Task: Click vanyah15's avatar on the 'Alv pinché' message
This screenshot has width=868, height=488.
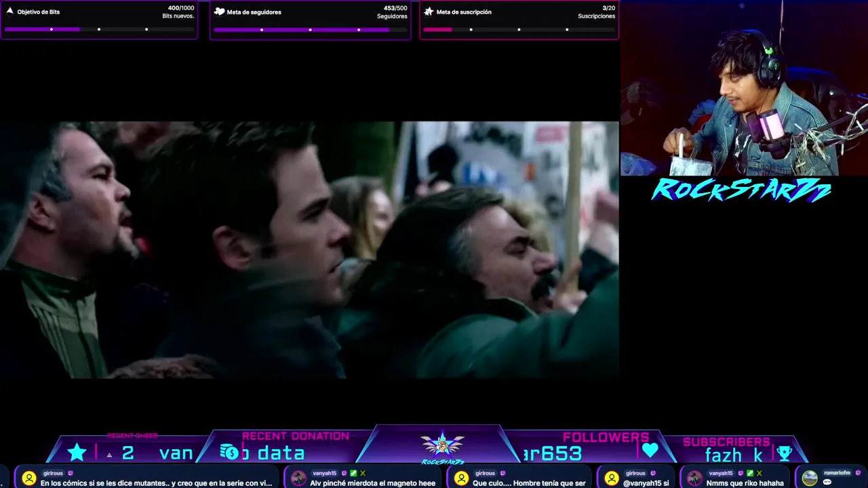Action: 298,479
